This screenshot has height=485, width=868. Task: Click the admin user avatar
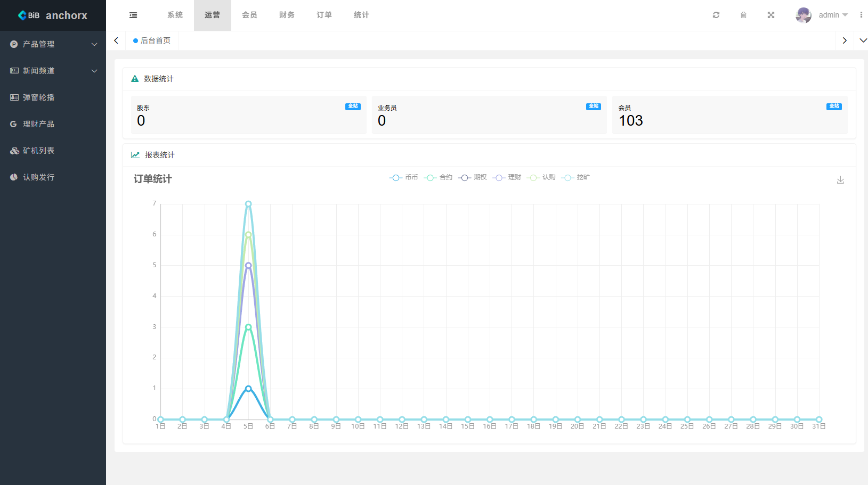803,15
